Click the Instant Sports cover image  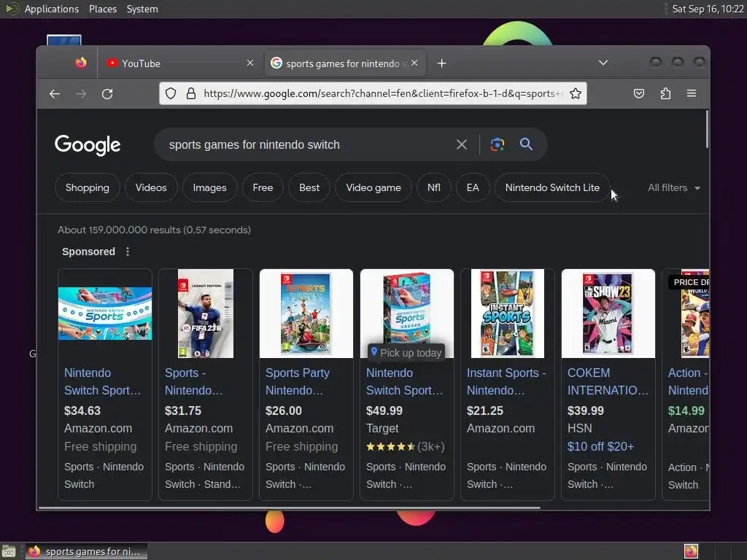pyautogui.click(x=508, y=314)
